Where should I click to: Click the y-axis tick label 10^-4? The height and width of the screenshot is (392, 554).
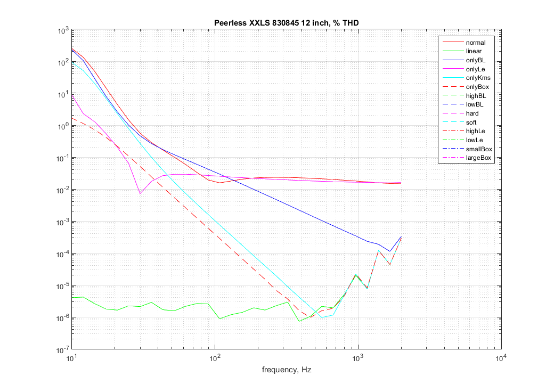point(62,254)
